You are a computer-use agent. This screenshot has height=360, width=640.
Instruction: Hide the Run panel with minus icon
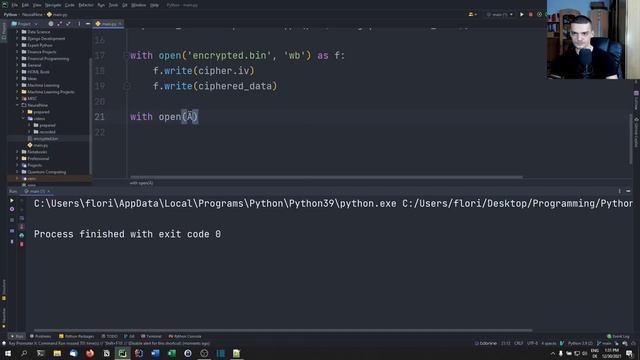628,191
